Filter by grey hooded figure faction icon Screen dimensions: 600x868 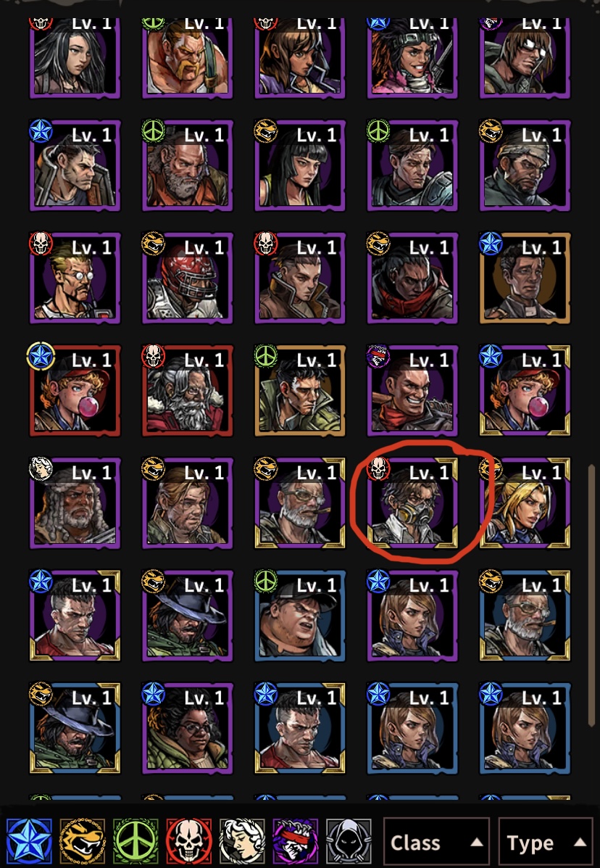click(349, 841)
